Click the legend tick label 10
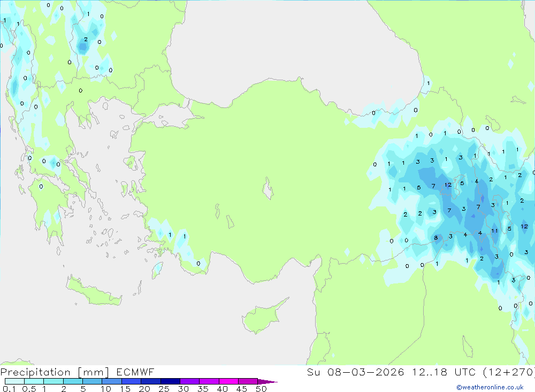Viewport: 535px width, 392px height. click(106, 389)
